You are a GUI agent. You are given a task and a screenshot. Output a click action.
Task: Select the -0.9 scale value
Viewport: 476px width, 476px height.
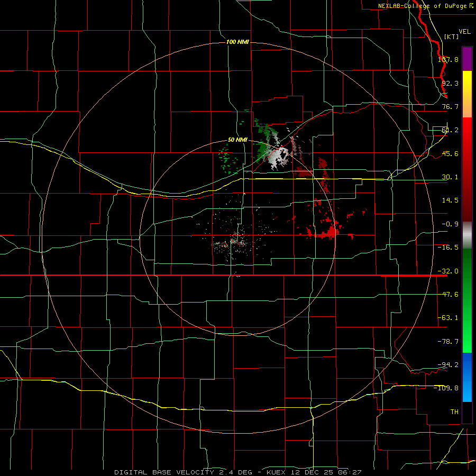(x=450, y=224)
